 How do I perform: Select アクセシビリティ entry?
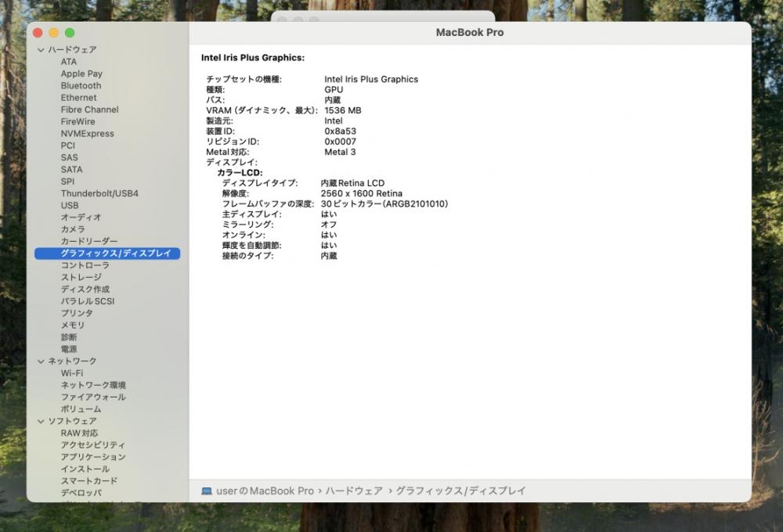pyautogui.click(x=93, y=445)
